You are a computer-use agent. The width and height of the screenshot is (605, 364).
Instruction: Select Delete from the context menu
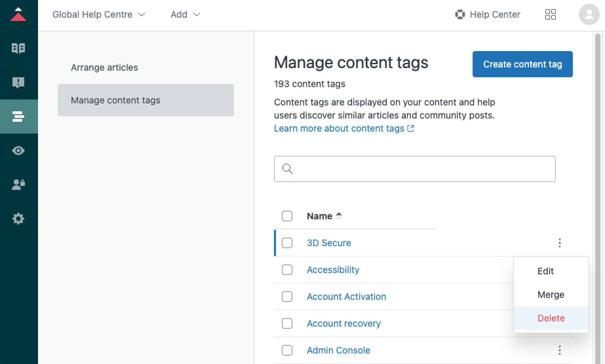point(551,318)
